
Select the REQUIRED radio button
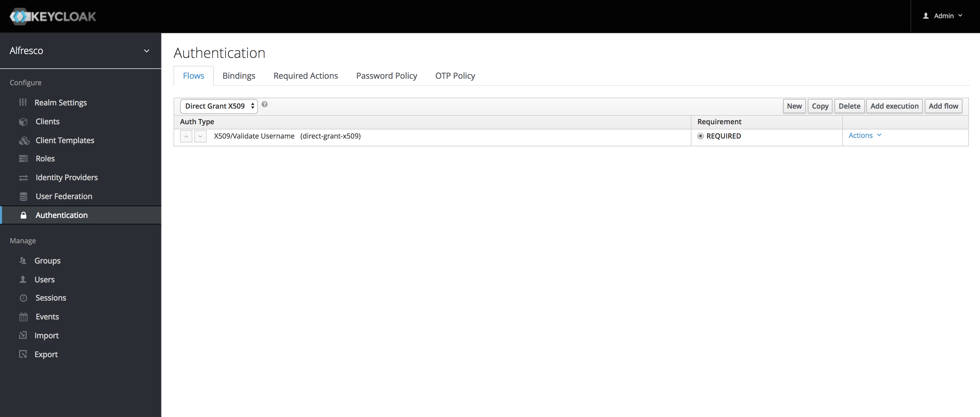(x=700, y=136)
